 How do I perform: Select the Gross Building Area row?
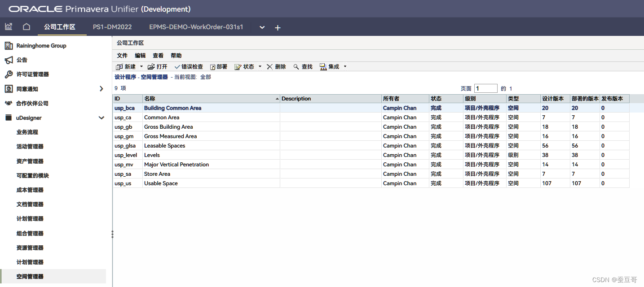(371, 127)
